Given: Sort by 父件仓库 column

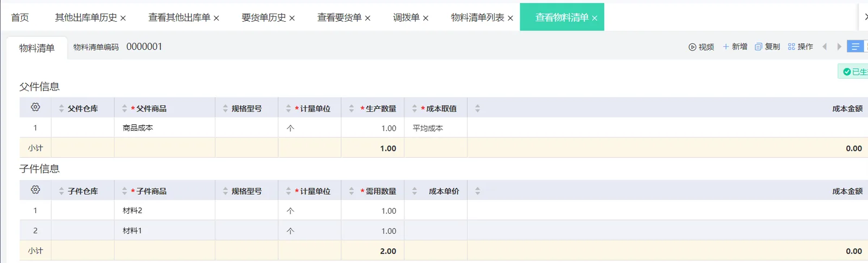Looking at the screenshot, I should [61, 108].
